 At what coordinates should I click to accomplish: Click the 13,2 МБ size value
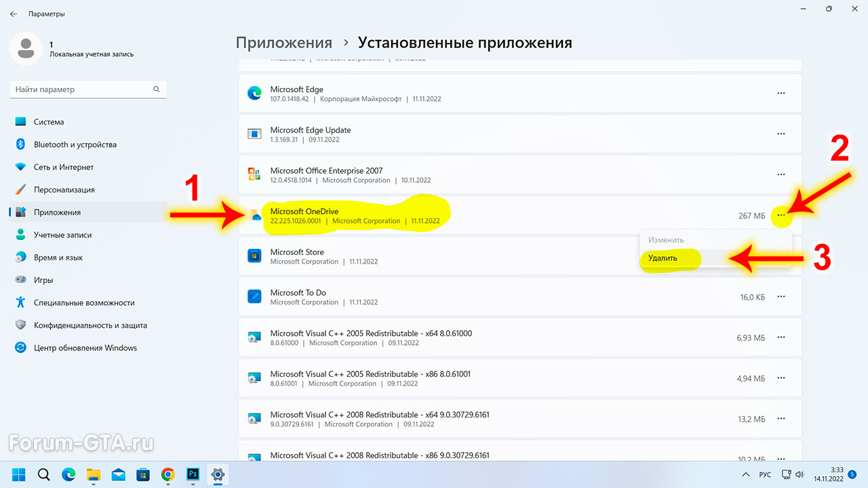[752, 419]
